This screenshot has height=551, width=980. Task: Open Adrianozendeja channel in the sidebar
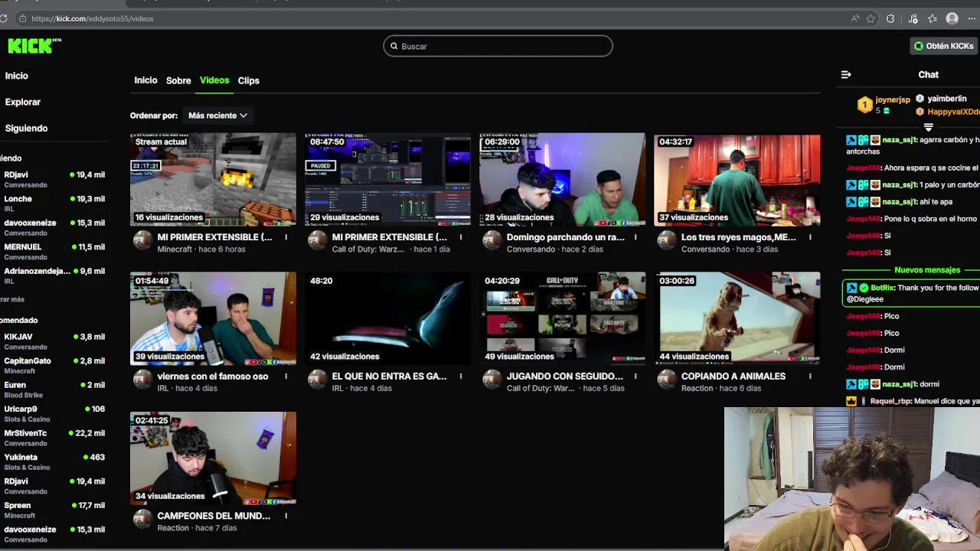(x=54, y=275)
